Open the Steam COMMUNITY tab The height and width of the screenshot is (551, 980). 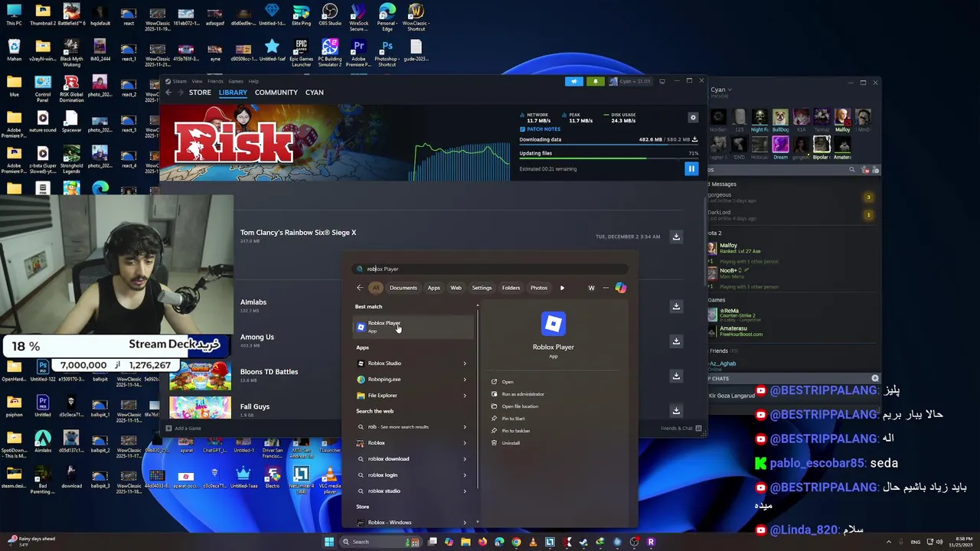[x=276, y=93]
